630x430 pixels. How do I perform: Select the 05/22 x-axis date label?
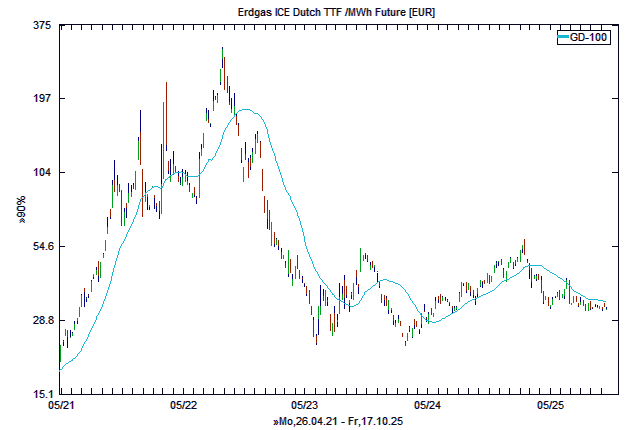183,406
